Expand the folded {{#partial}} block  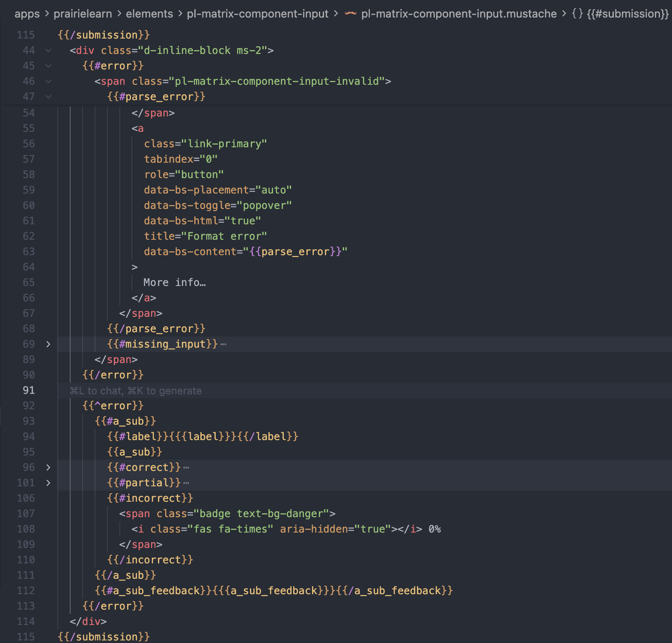pyautogui.click(x=48, y=483)
